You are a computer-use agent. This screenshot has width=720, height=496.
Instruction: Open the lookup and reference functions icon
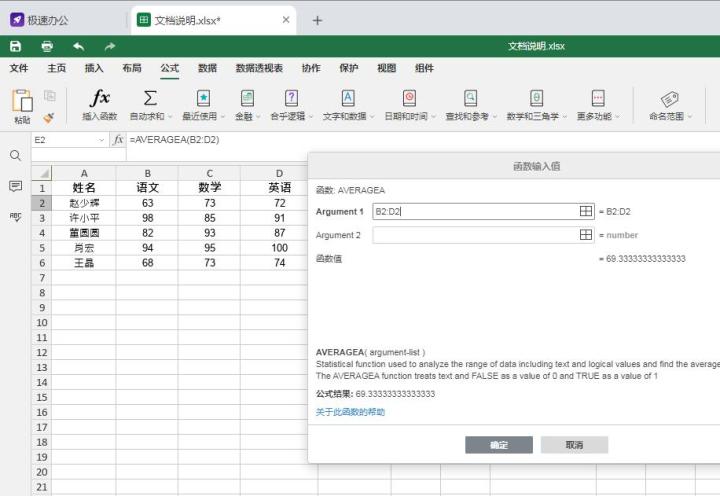pyautogui.click(x=471, y=98)
